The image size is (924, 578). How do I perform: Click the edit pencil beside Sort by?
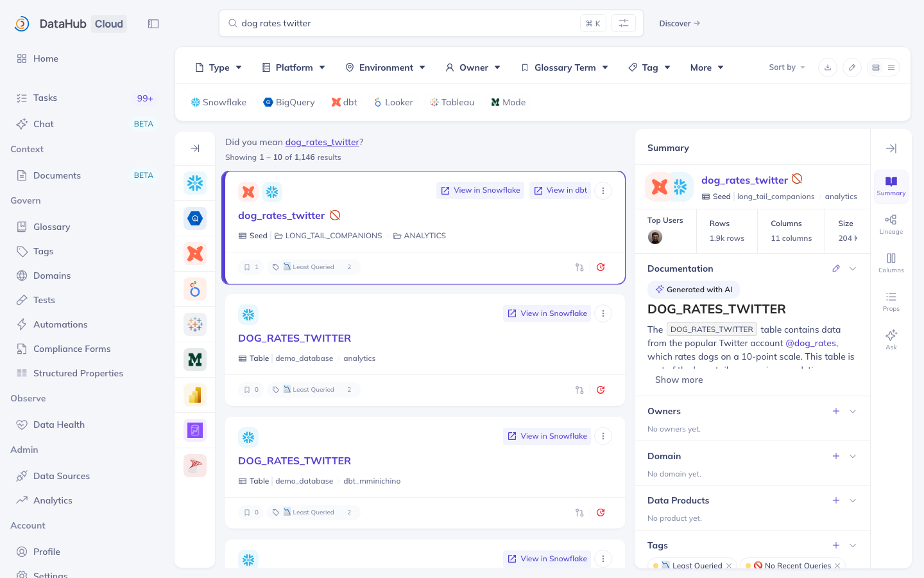point(852,67)
